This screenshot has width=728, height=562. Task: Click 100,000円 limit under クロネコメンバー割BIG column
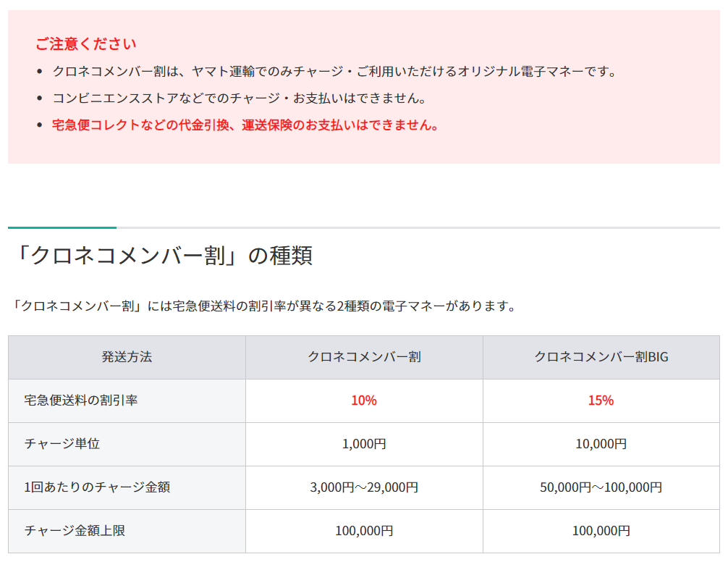click(601, 531)
